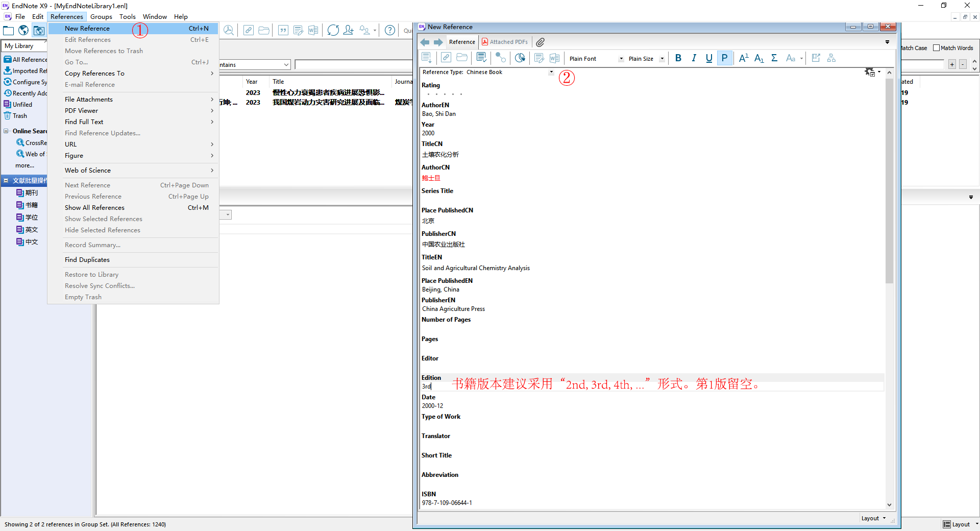Click Symbol font sigma icon

(774, 58)
